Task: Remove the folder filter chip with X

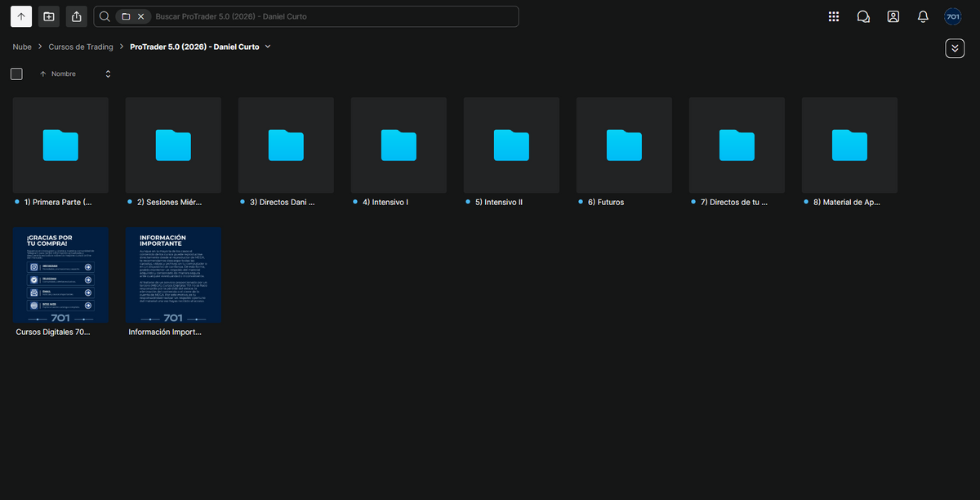Action: [x=140, y=16]
